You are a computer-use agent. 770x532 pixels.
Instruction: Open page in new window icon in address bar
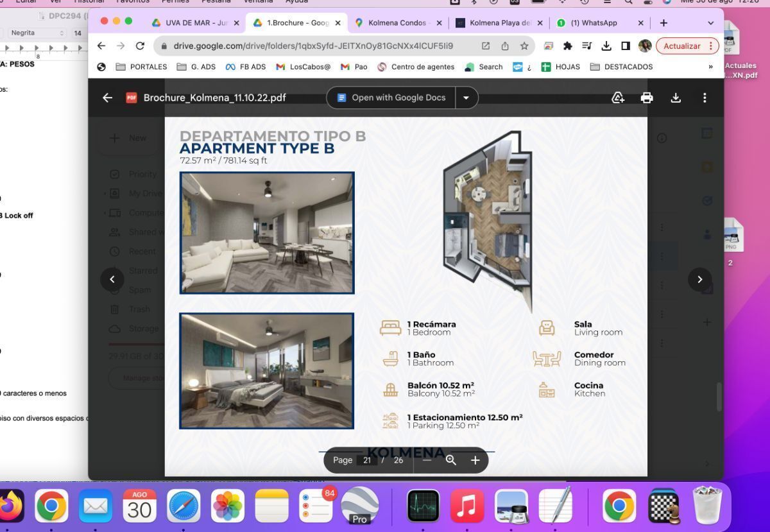[486, 46]
